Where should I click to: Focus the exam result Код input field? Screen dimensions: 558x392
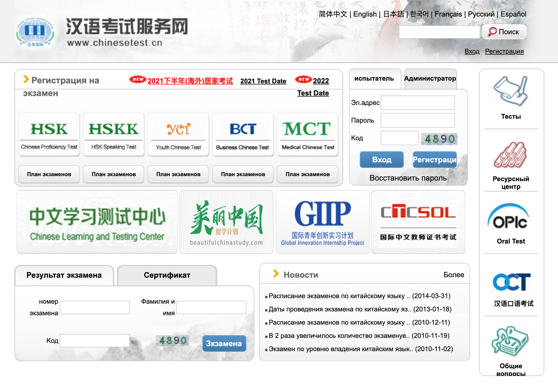pos(95,341)
